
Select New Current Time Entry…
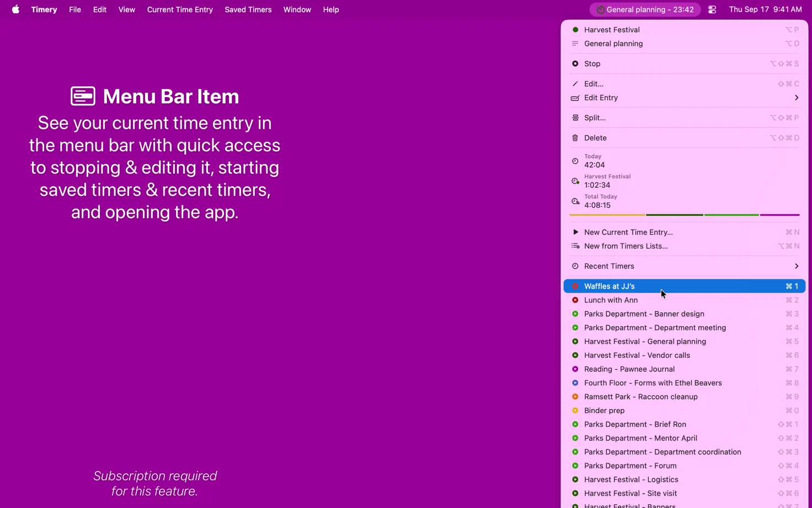685,232
